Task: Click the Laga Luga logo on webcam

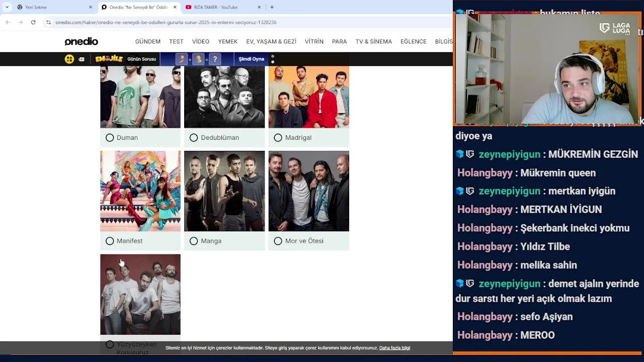Action: (x=615, y=28)
